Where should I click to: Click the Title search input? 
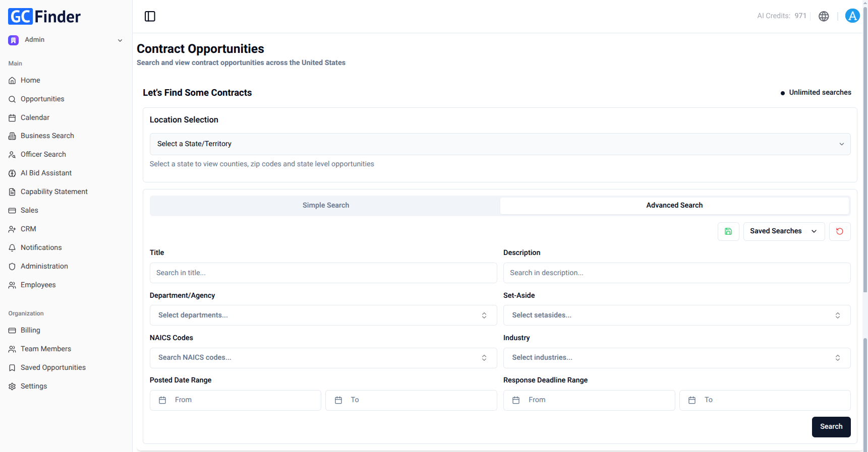click(x=323, y=273)
